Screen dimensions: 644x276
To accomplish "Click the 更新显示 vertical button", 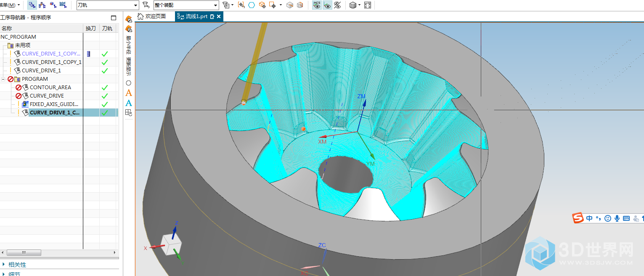I will pos(129,66).
